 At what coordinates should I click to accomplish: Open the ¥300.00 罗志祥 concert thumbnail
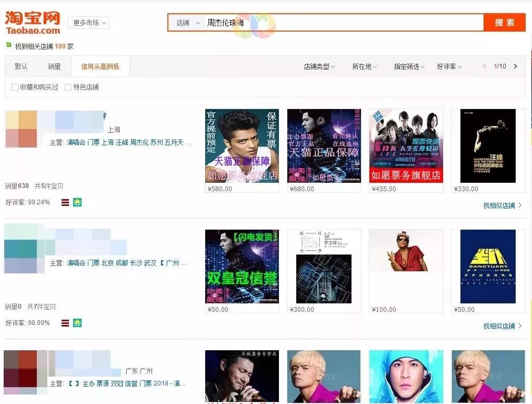click(x=324, y=266)
